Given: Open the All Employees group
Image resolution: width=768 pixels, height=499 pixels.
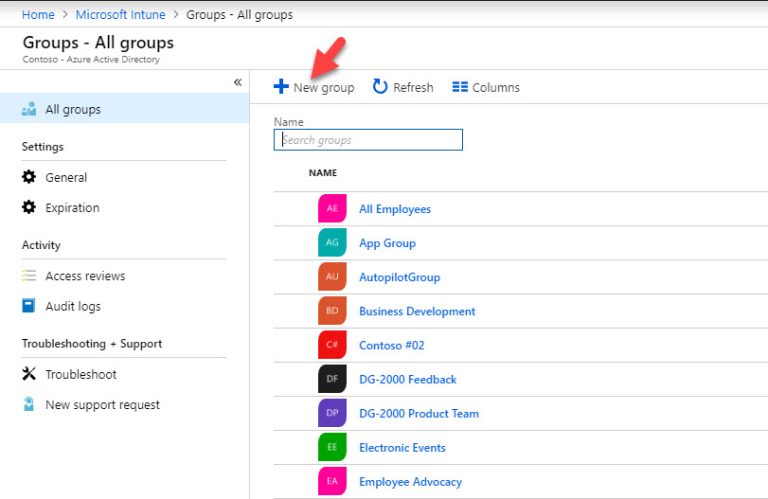Looking at the screenshot, I should tap(395, 209).
